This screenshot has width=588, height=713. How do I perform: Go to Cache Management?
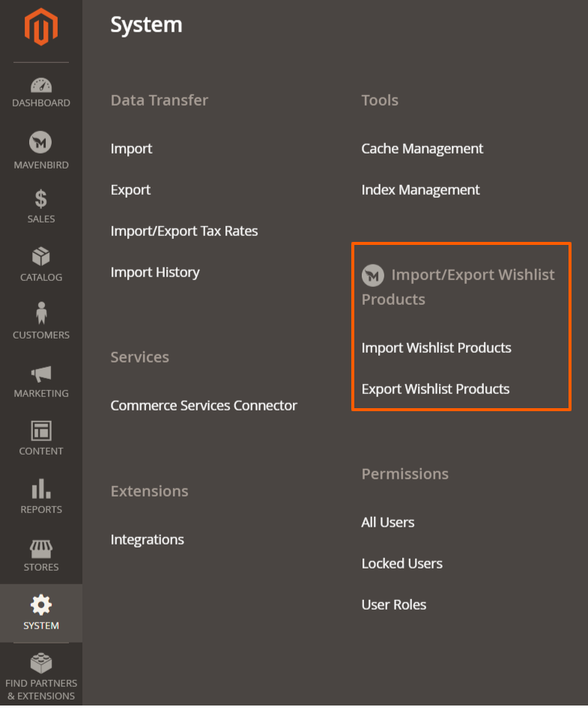pyautogui.click(x=422, y=149)
